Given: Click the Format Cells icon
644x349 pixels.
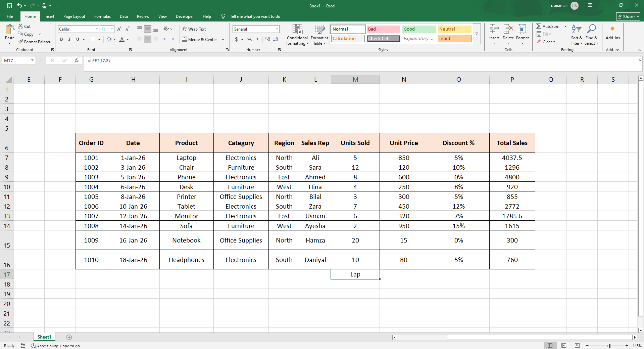Looking at the screenshot, I should 522,29.
